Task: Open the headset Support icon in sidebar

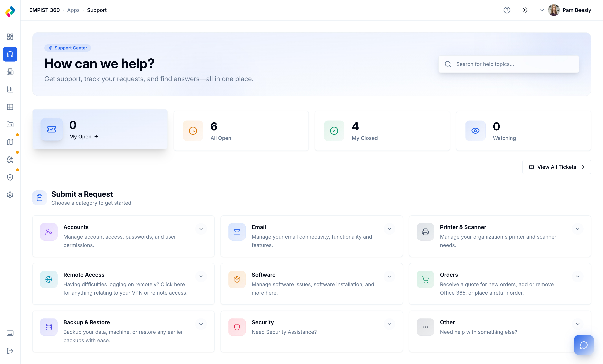Action: (x=10, y=54)
